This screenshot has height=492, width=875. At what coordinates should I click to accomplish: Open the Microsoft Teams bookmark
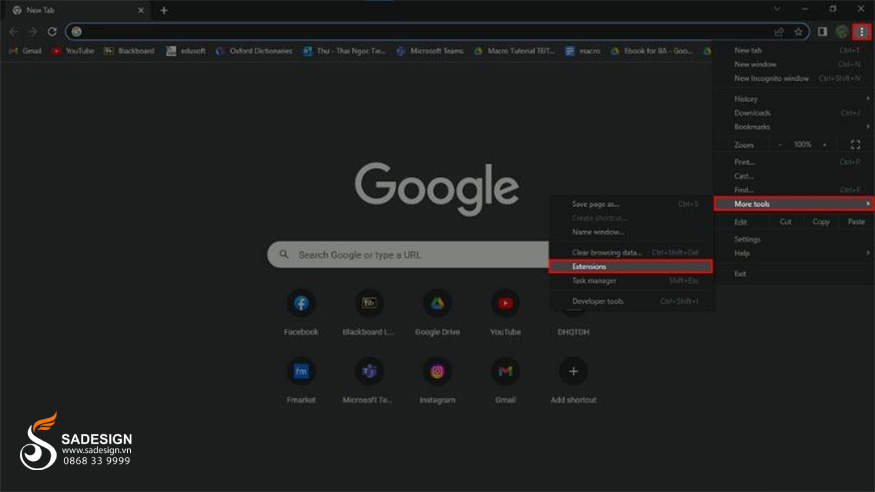pos(430,51)
